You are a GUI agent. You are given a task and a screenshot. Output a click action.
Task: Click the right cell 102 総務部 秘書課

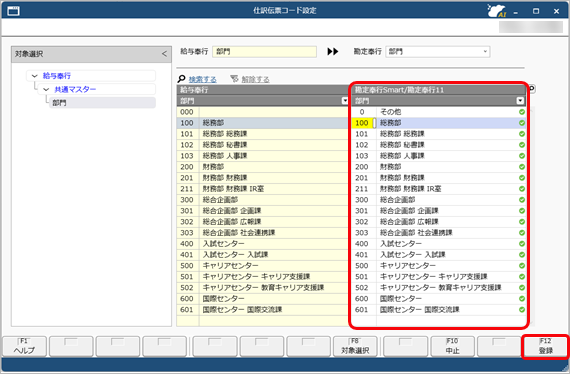point(438,145)
